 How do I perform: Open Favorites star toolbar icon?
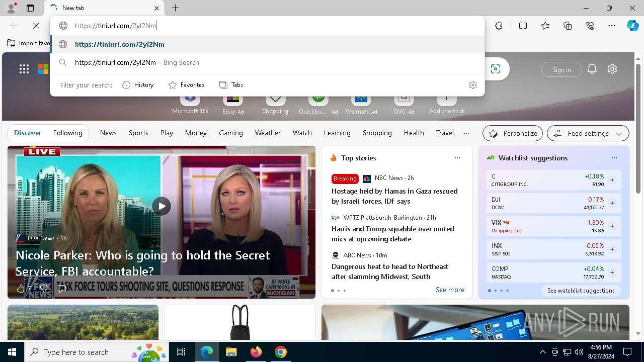pyautogui.click(x=545, y=26)
